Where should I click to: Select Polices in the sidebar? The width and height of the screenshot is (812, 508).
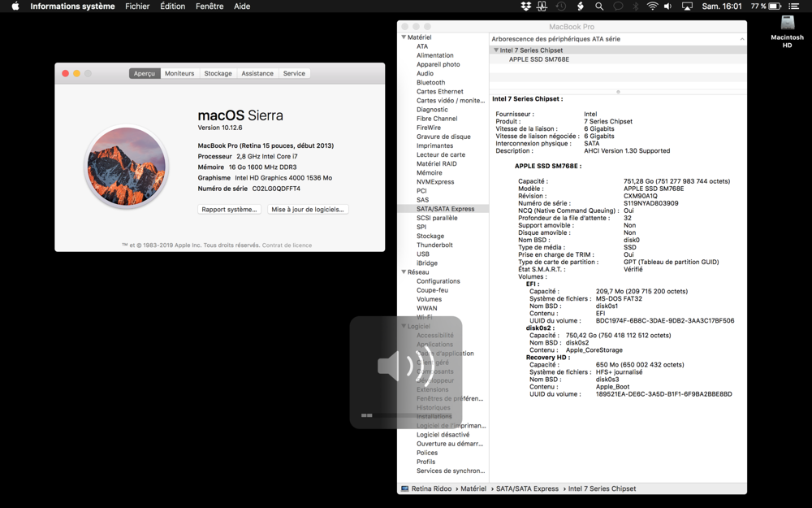tap(427, 453)
